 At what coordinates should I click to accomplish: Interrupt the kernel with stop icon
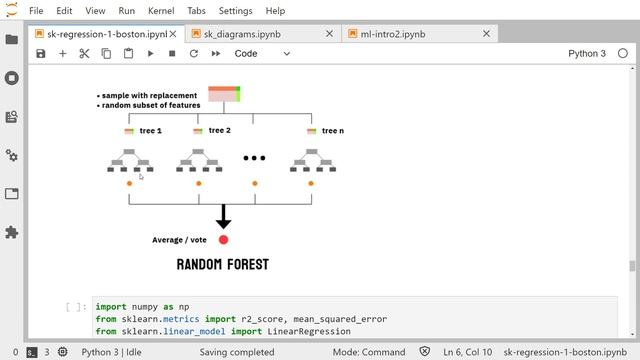click(x=172, y=53)
